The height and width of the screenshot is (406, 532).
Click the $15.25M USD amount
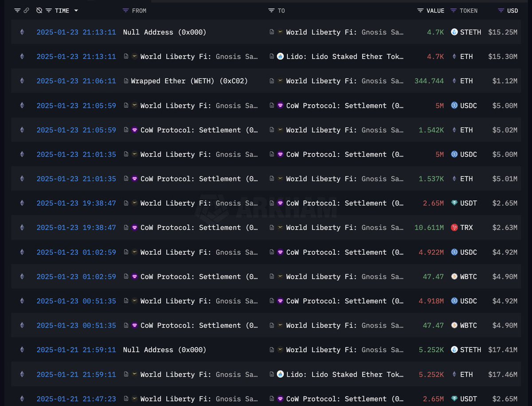coord(503,32)
